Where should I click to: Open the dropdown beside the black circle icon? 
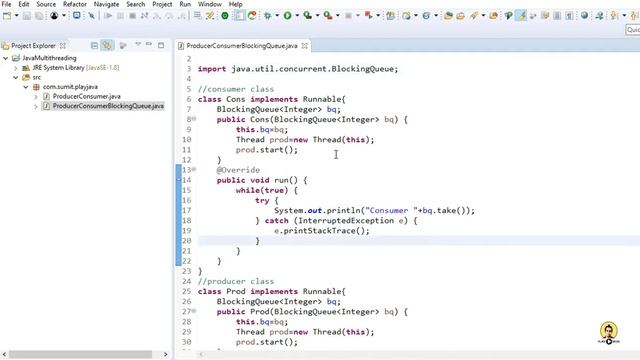64,16
